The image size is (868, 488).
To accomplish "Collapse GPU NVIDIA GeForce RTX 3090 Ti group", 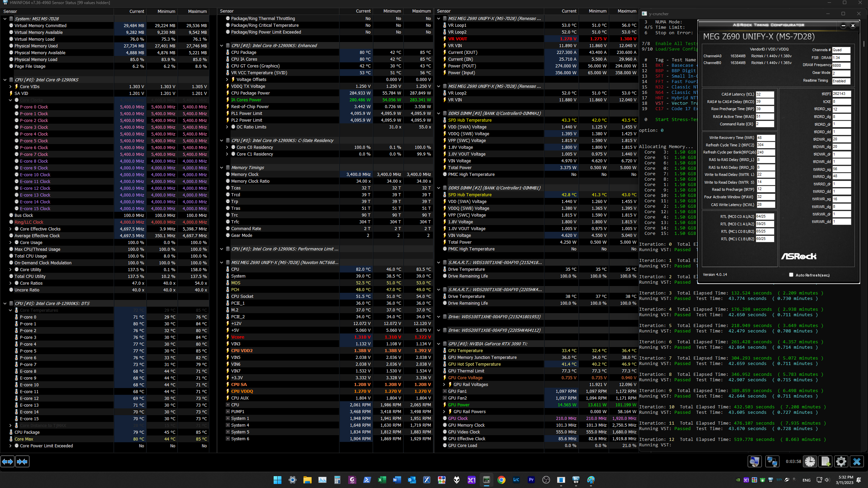I will [x=438, y=344].
